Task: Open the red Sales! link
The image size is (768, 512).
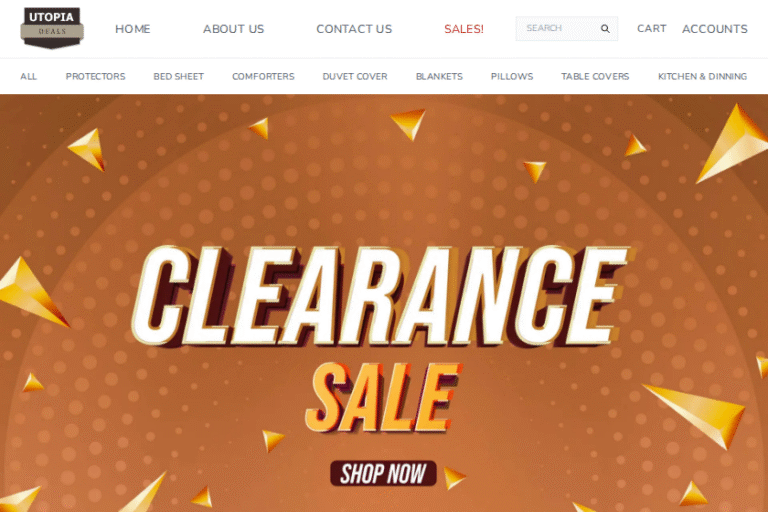Action: point(464,29)
